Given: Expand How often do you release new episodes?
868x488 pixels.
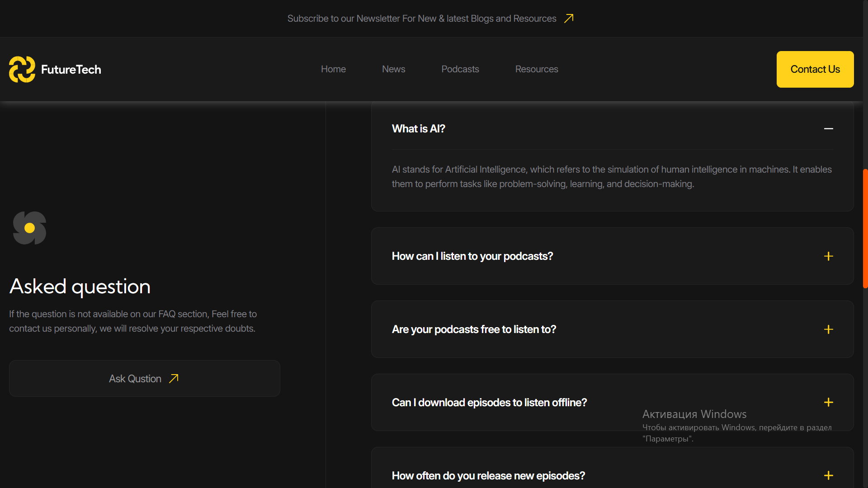Looking at the screenshot, I should 828,475.
